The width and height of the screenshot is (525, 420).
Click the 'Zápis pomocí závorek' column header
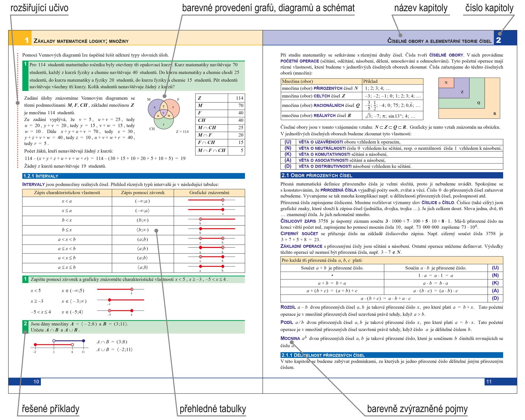143,193
